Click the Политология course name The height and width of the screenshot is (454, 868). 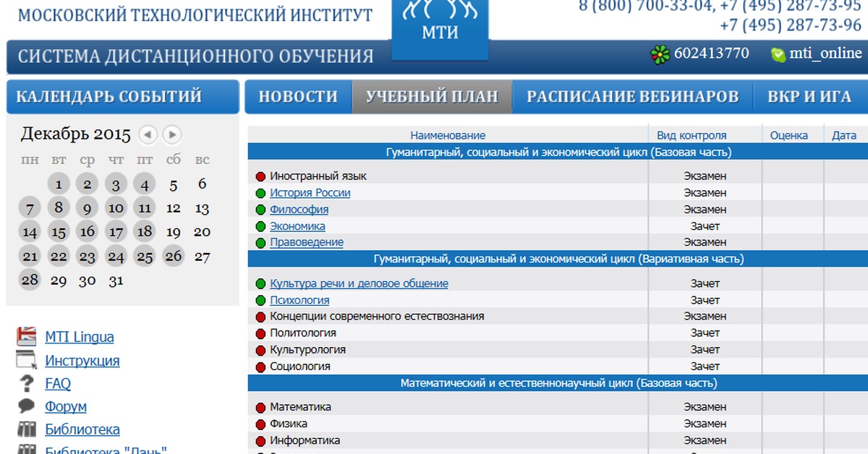(303, 333)
